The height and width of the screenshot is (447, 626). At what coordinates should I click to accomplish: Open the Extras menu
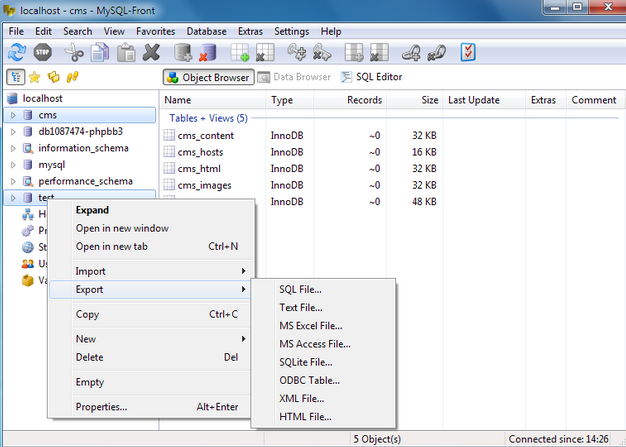click(250, 31)
